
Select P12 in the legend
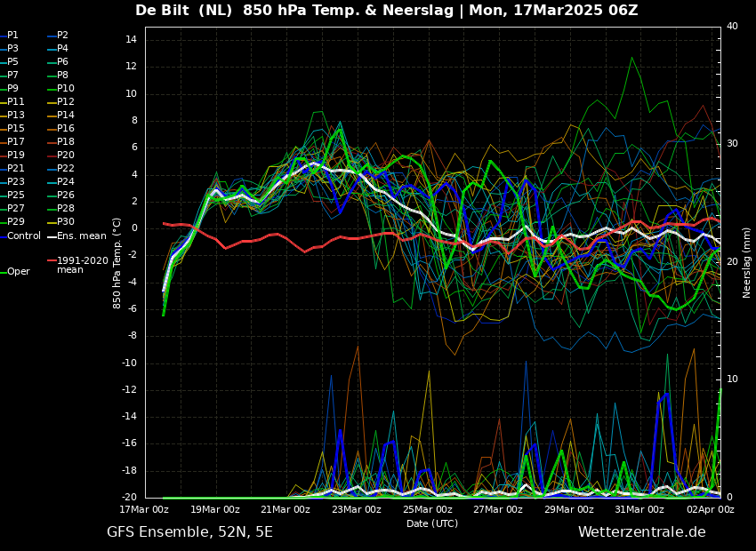(60, 101)
